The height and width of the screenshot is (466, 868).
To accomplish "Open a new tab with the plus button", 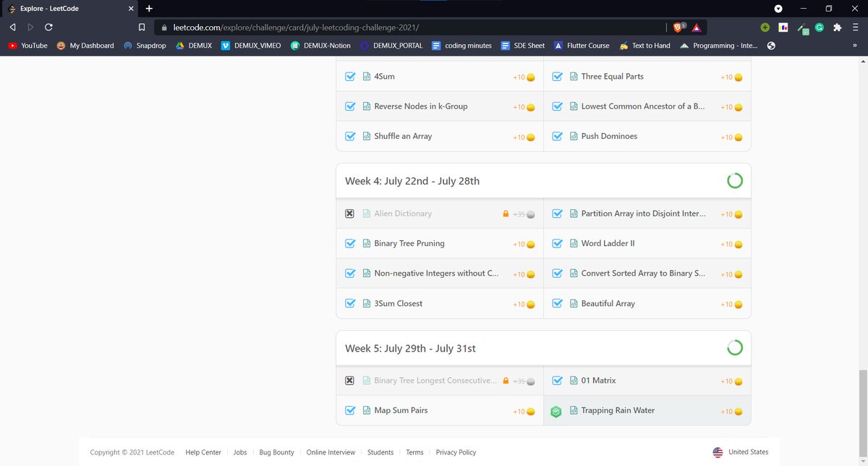I will point(149,9).
